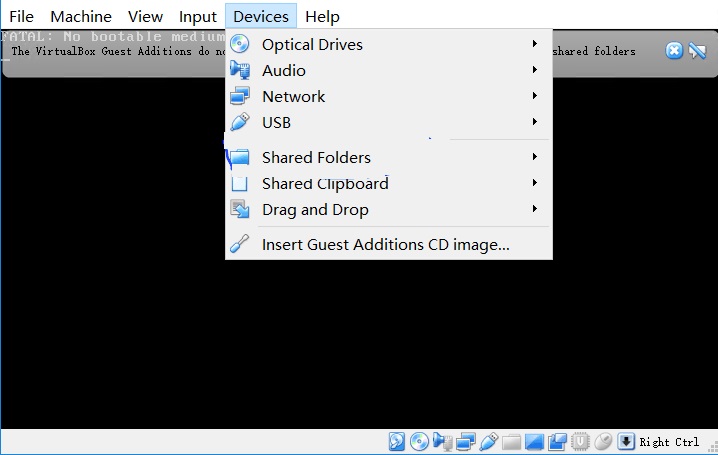
Task: Open the Shared Clipboard submenu
Action: (x=389, y=184)
